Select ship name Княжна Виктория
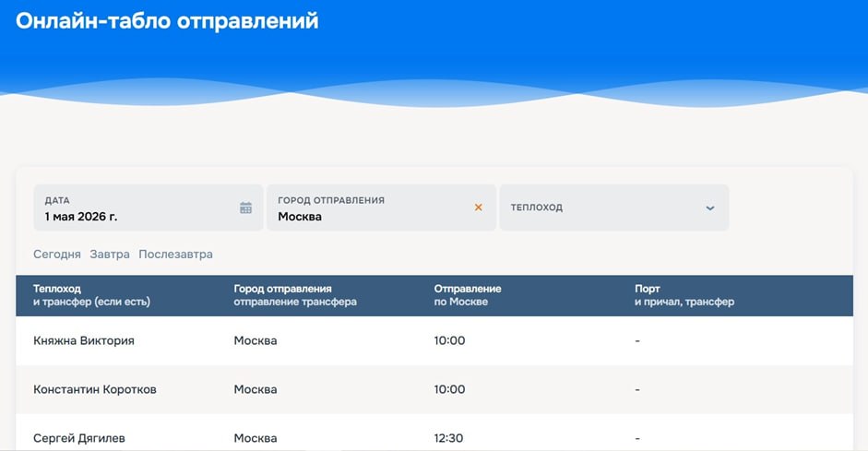 [x=84, y=340]
